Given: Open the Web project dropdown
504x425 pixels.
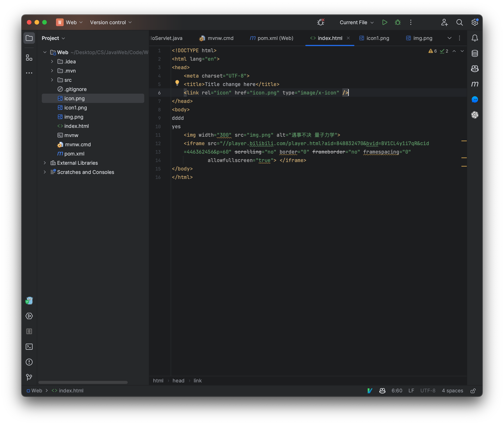Looking at the screenshot, I should pyautogui.click(x=70, y=22).
